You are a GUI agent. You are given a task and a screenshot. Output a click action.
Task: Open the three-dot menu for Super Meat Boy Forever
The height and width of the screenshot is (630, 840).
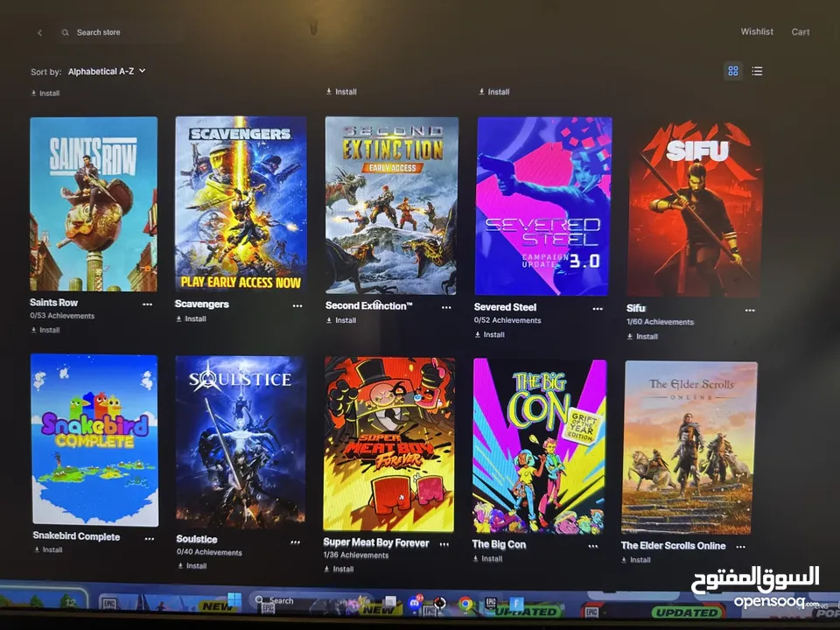[444, 544]
